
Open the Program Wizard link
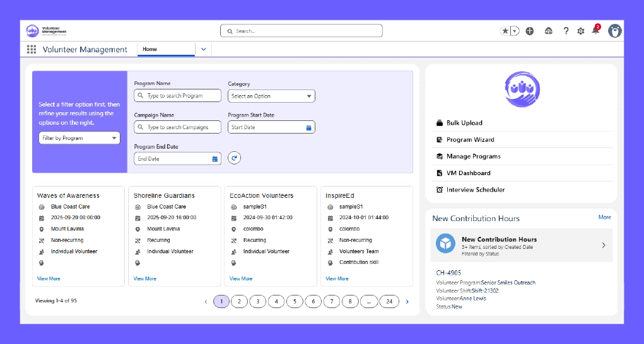pyautogui.click(x=471, y=139)
